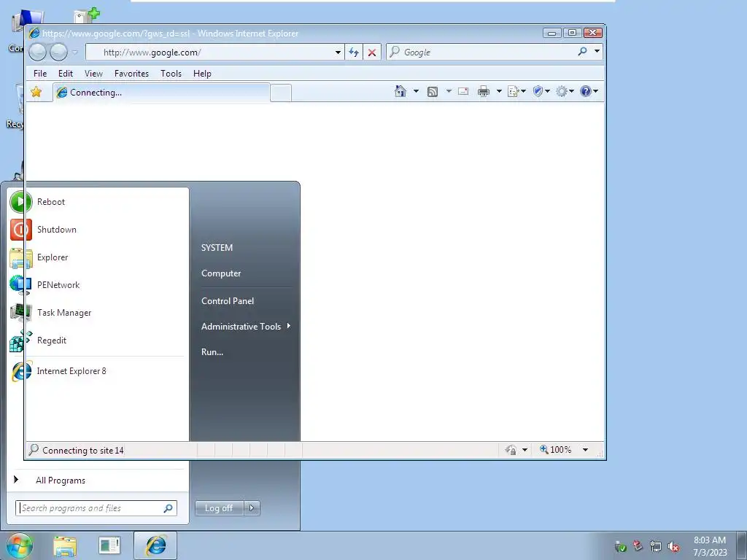Open the zoom level dropdown arrow

(585, 450)
